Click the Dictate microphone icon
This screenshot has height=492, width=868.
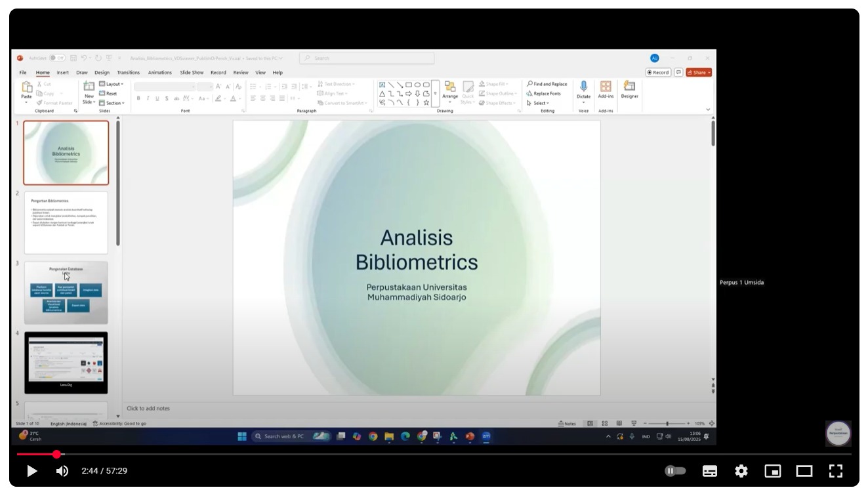click(x=583, y=87)
